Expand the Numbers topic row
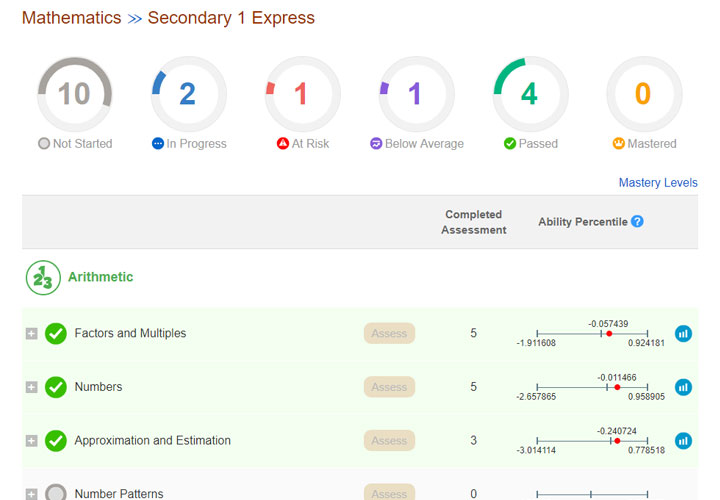720x500 pixels. tap(31, 387)
